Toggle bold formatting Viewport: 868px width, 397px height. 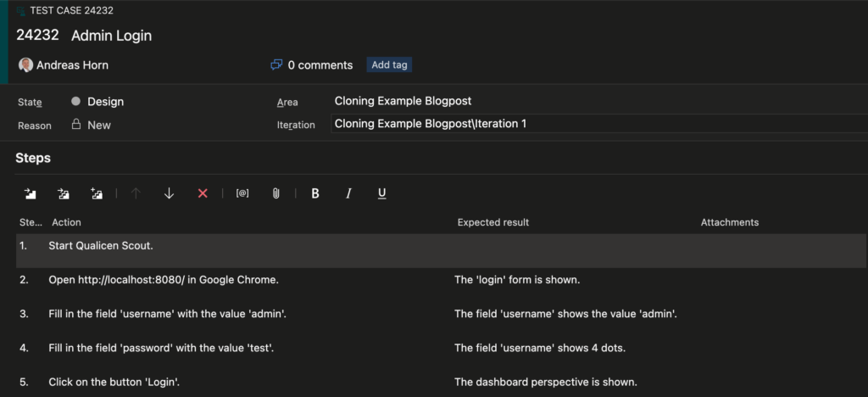coord(315,193)
